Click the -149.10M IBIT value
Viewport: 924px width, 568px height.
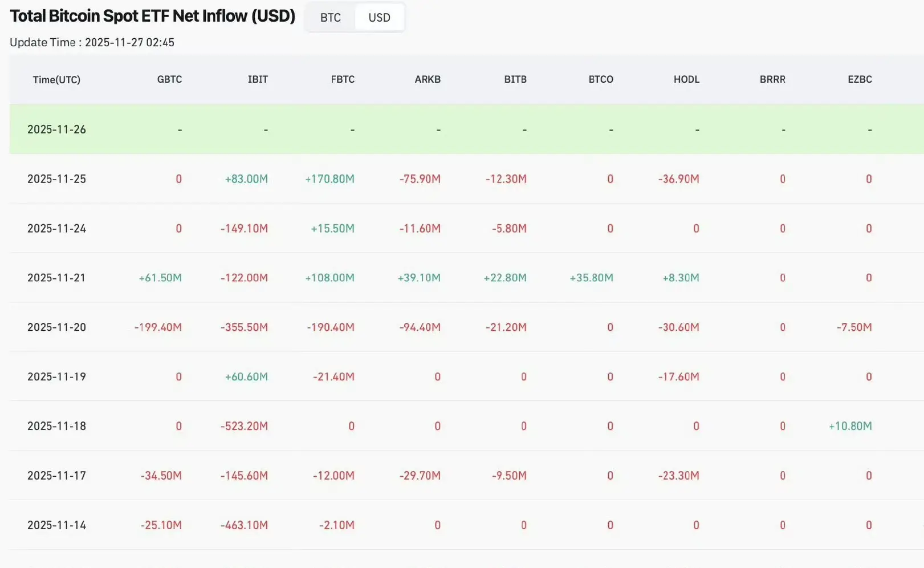click(244, 229)
